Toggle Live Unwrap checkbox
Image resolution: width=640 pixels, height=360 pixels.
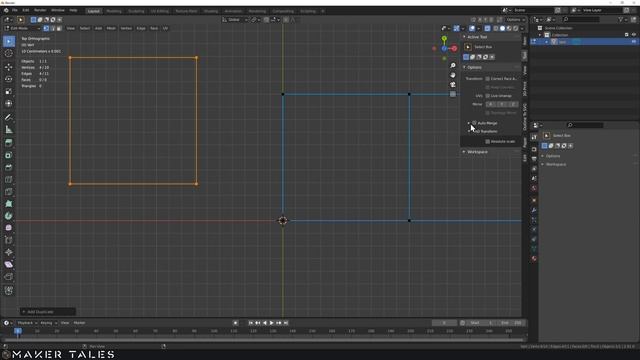coord(487,96)
